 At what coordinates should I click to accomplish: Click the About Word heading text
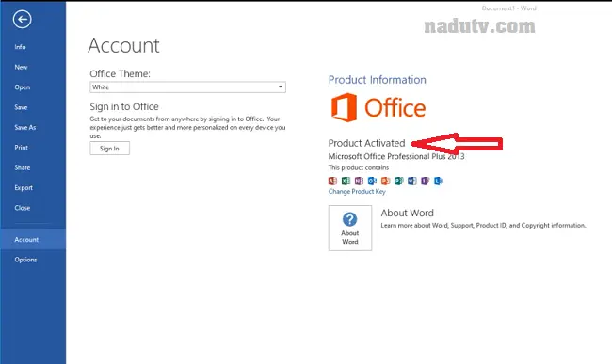(407, 213)
